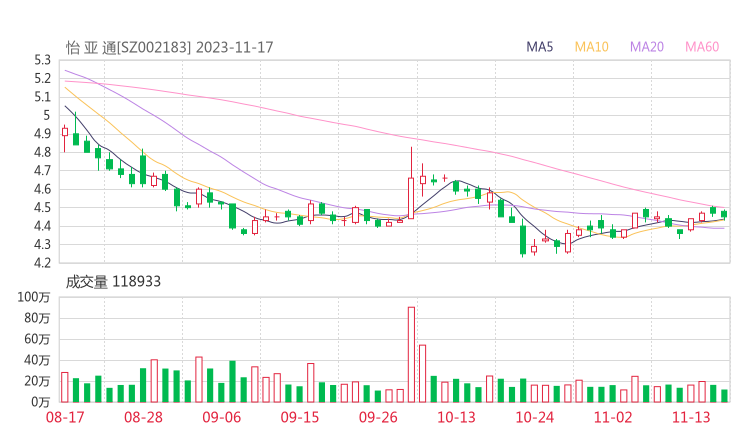740x440 pixels.
Task: Click the 11-02 date axis label
Action: [613, 417]
